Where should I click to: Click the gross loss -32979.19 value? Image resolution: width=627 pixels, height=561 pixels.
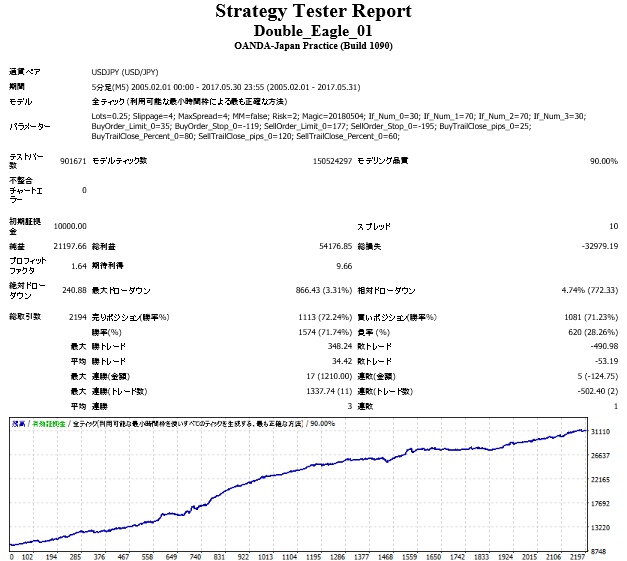(x=600, y=246)
